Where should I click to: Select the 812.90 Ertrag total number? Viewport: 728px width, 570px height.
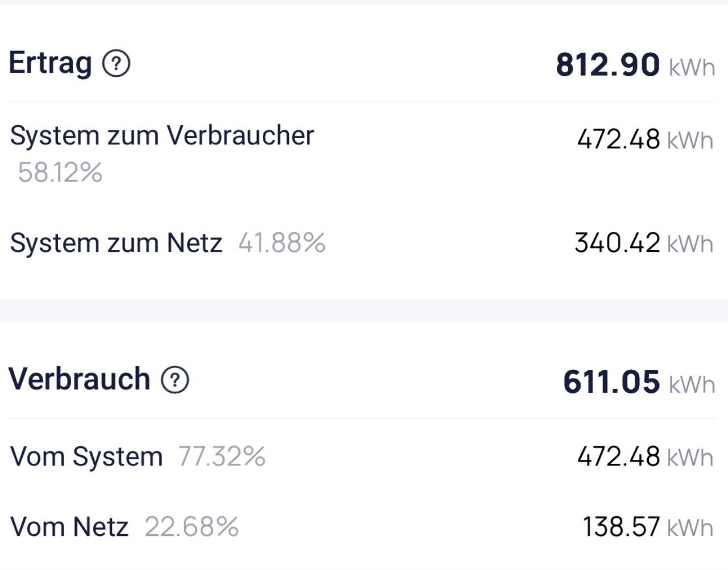tap(607, 64)
